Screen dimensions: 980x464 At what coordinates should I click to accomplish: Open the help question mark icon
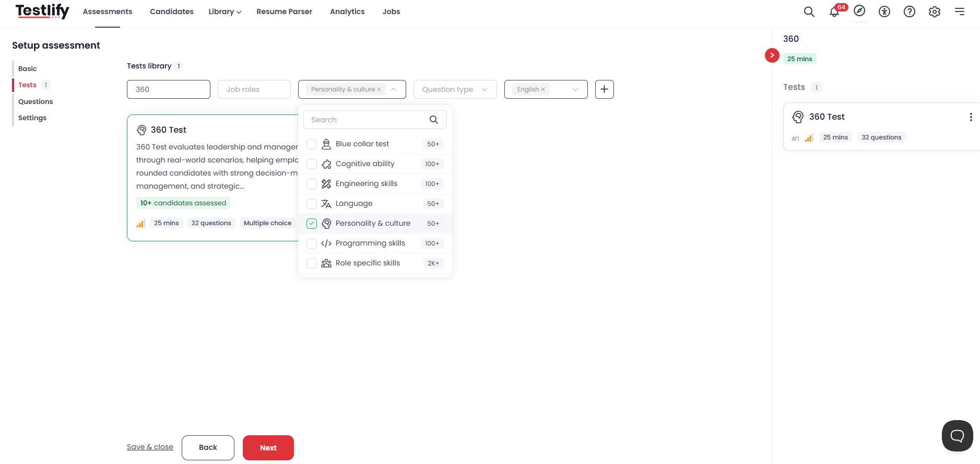pos(910,11)
